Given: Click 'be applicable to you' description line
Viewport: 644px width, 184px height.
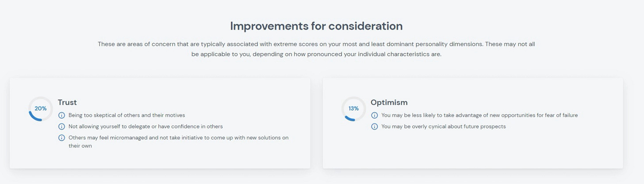Looking at the screenshot, I should pos(316,54).
